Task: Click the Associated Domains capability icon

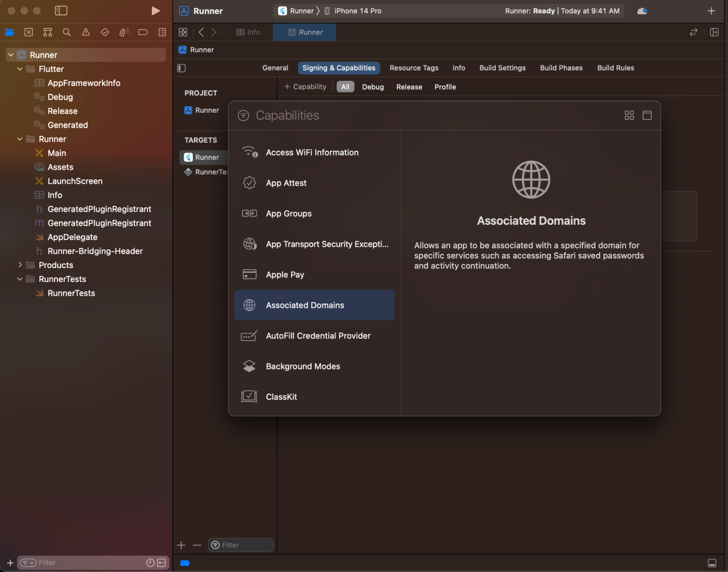Action: pos(249,305)
